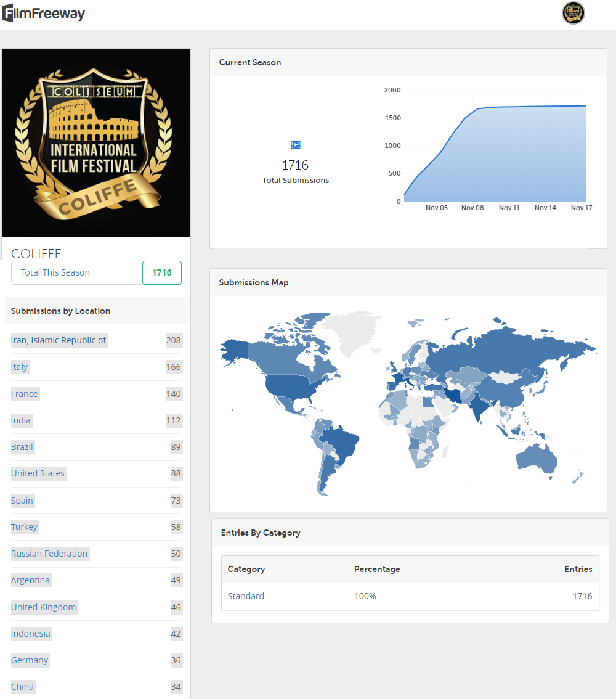Screen dimensions: 616x699
Task: Click the Entries column header
Action: [578, 570]
